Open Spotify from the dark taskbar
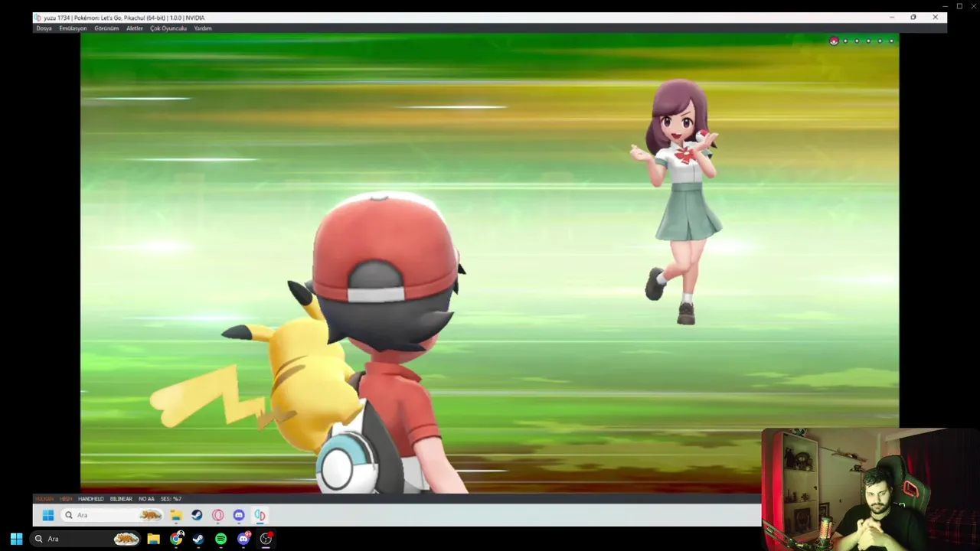 pyautogui.click(x=220, y=539)
